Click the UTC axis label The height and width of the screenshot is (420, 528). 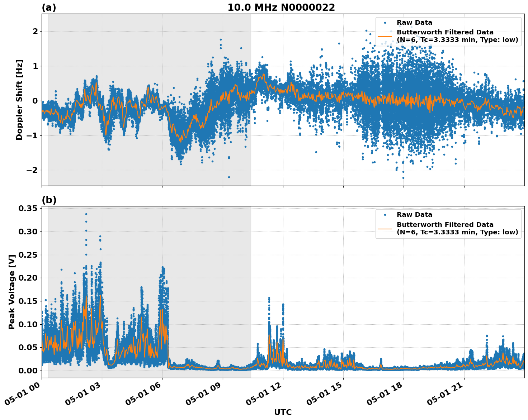point(282,413)
